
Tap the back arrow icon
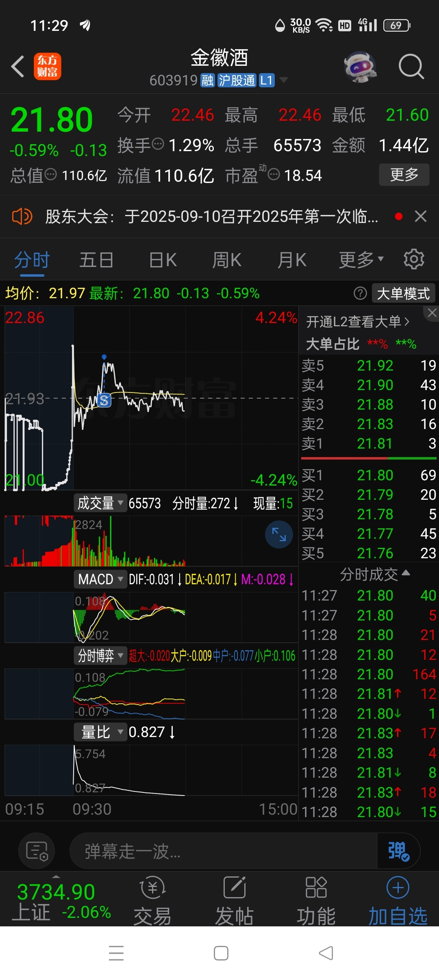17,66
